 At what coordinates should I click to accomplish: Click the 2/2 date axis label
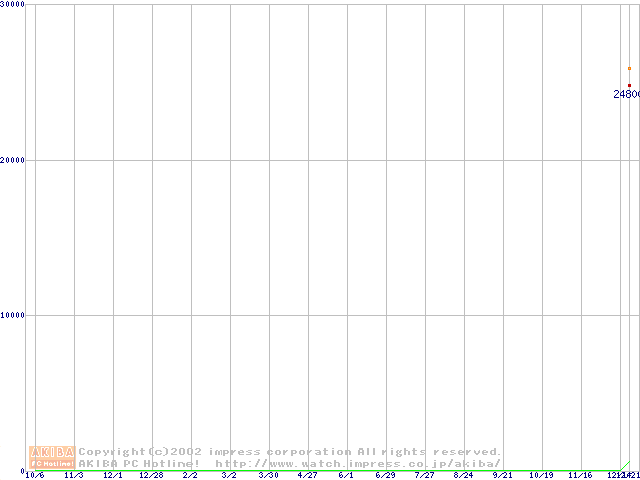190,475
